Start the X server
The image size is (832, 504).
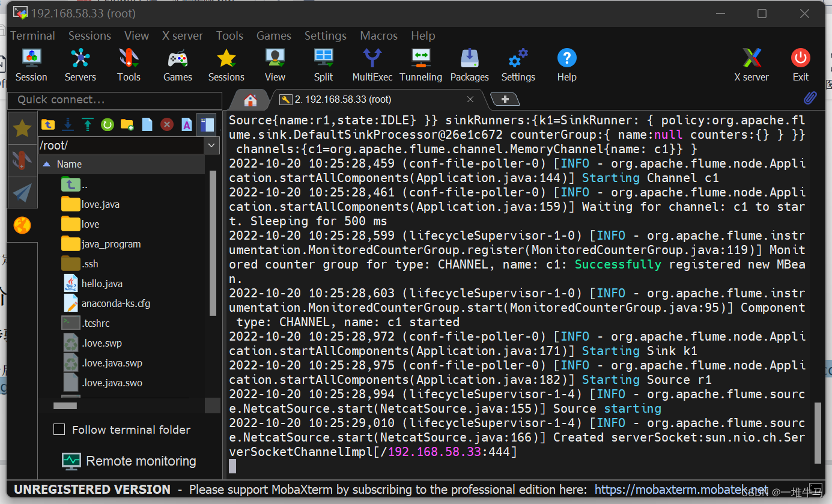[x=752, y=63]
